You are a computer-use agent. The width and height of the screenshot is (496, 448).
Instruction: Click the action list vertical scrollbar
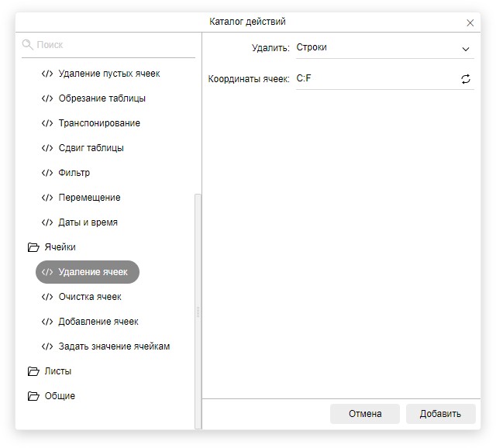[198, 310]
